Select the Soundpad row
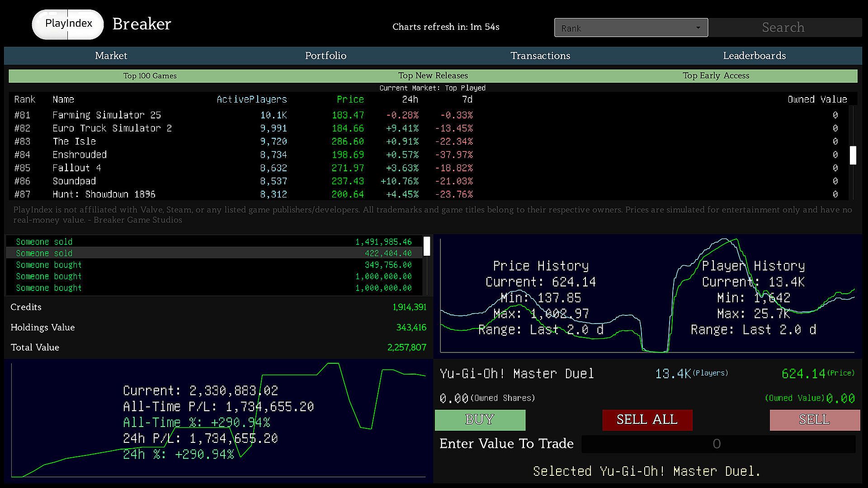 [429, 181]
